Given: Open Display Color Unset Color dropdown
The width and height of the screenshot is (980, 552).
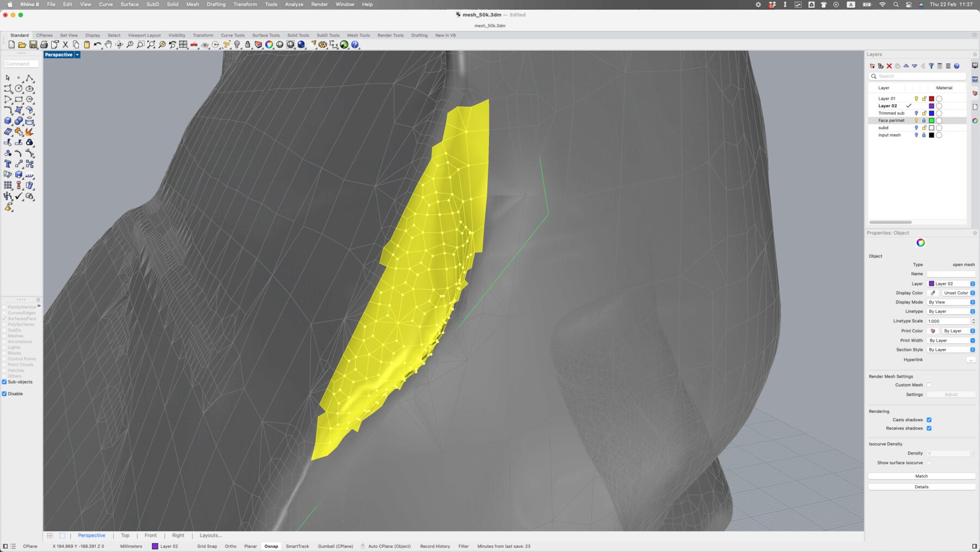Looking at the screenshot, I should point(959,293).
